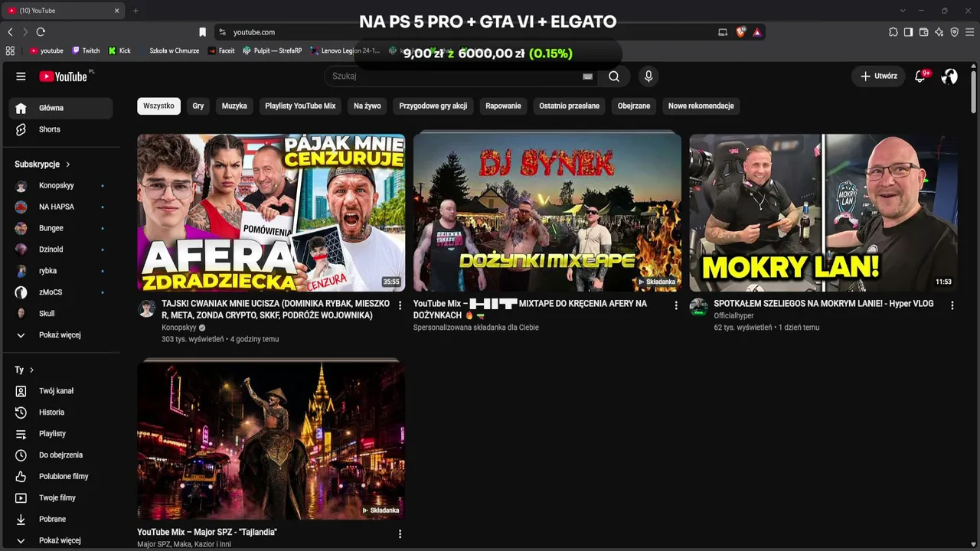The height and width of the screenshot is (551, 980).
Task: Open the YouTube guide hamburger menu
Action: (x=21, y=77)
